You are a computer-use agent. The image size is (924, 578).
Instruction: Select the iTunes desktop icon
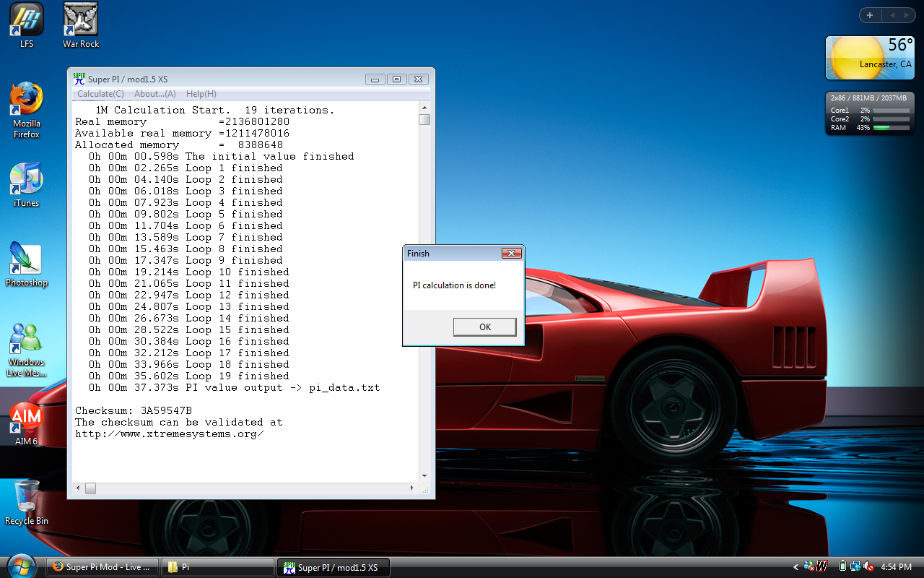27,185
